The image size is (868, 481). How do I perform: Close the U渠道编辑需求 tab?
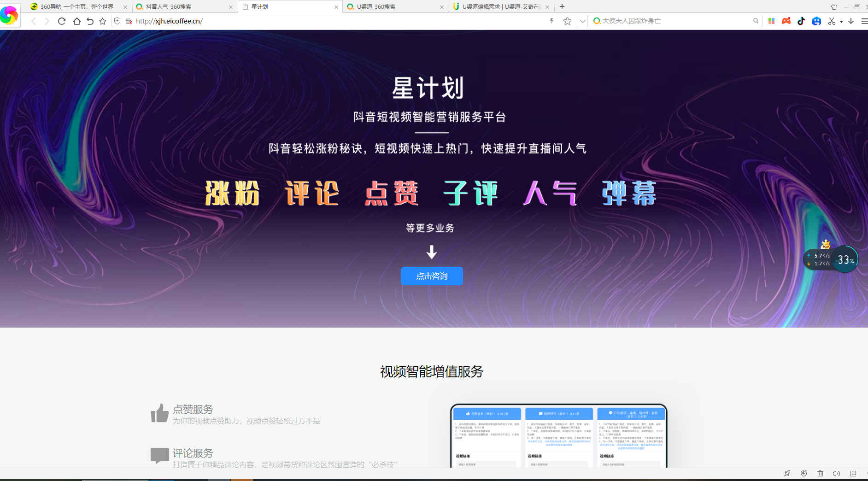tap(547, 7)
